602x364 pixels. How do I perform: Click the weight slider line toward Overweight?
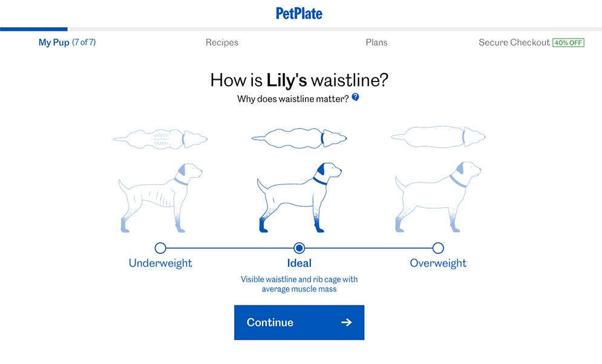368,248
